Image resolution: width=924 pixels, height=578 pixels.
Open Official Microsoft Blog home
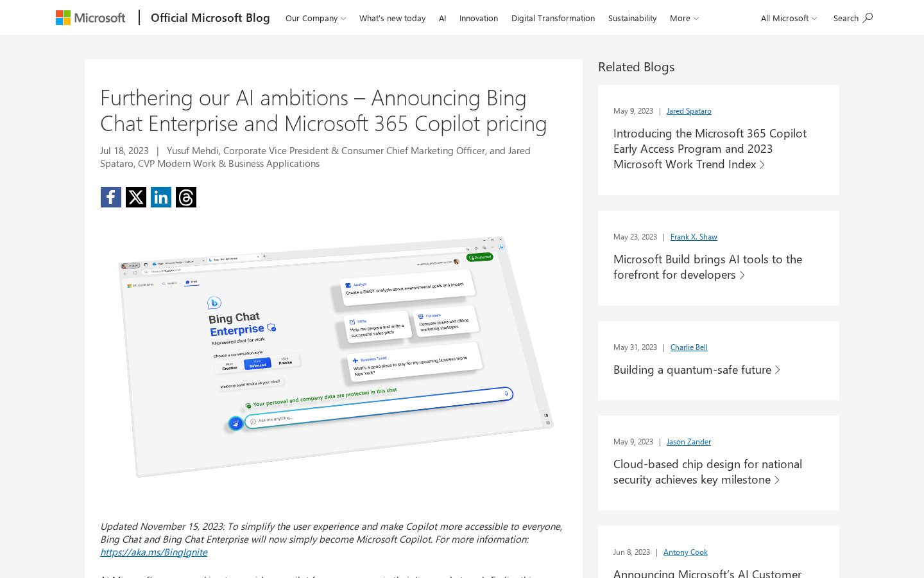(210, 18)
